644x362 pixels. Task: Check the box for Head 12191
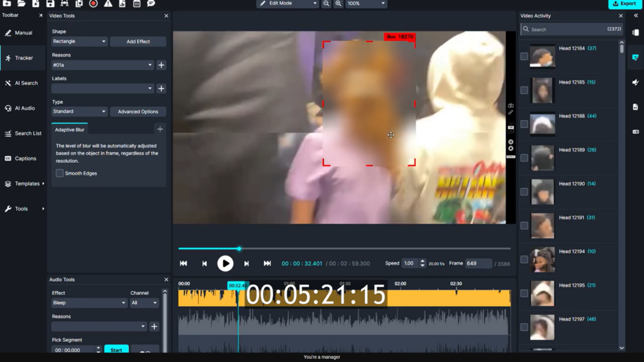(x=524, y=226)
